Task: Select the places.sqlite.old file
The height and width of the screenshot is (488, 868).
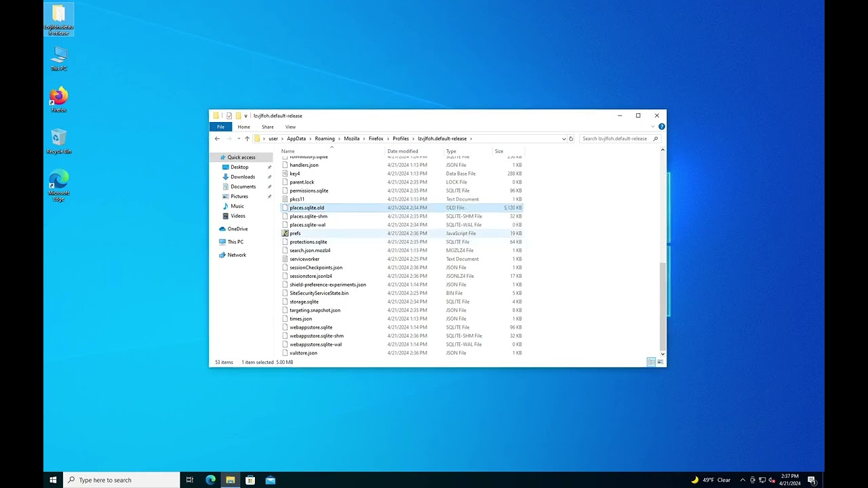Action: pyautogui.click(x=401, y=208)
